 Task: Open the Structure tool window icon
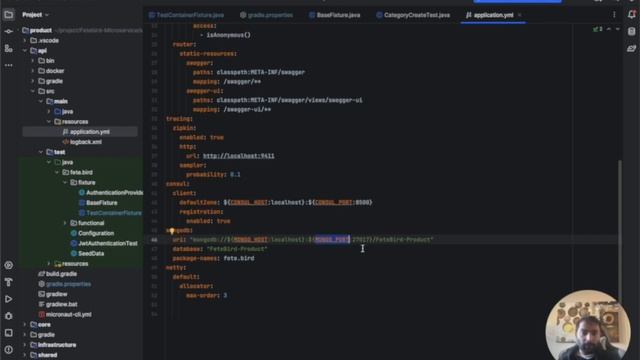click(x=9, y=48)
